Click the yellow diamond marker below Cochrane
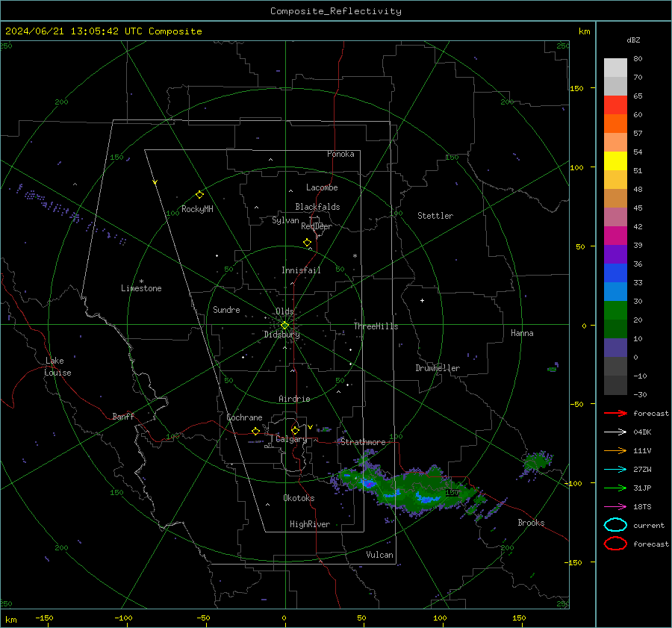 (x=255, y=432)
